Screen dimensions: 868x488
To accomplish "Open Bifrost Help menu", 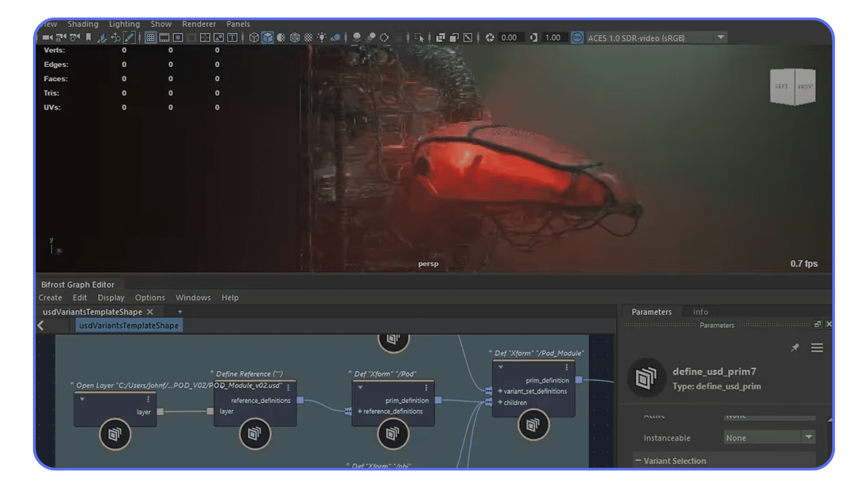I will tap(230, 298).
